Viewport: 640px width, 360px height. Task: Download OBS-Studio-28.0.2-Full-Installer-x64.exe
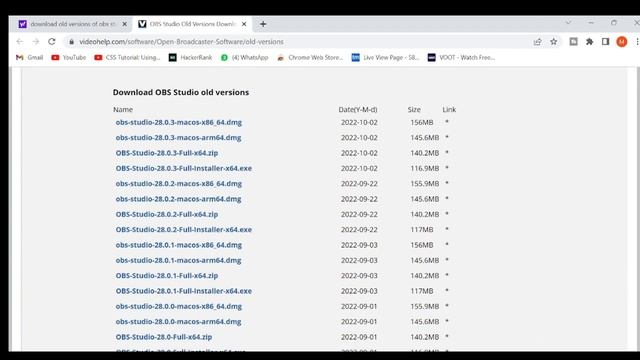pos(184,230)
